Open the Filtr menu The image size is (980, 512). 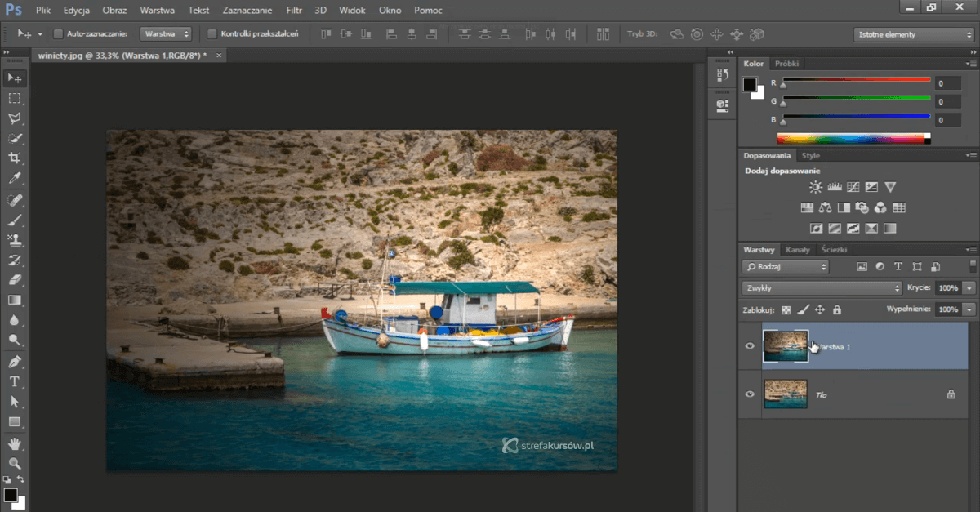(x=295, y=11)
